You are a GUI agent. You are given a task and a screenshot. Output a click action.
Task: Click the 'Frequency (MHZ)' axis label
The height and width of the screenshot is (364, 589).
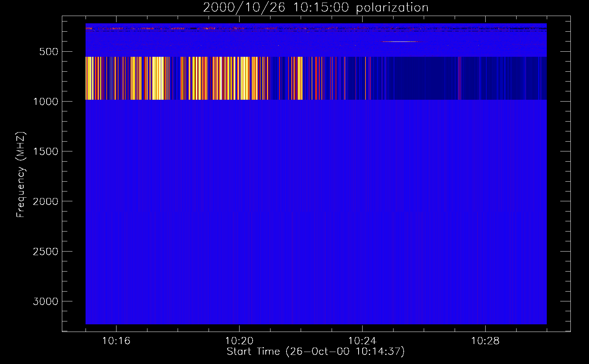(21, 175)
